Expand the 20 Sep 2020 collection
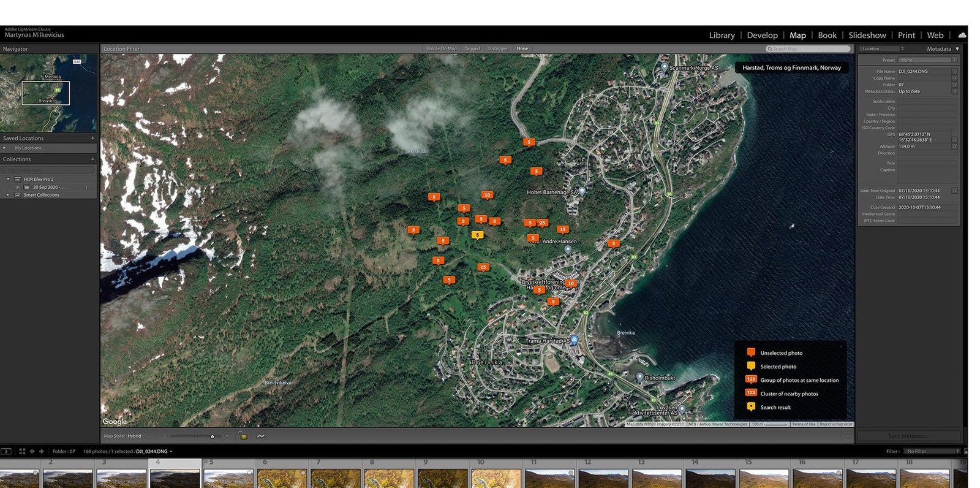The height and width of the screenshot is (488, 980). click(x=18, y=187)
